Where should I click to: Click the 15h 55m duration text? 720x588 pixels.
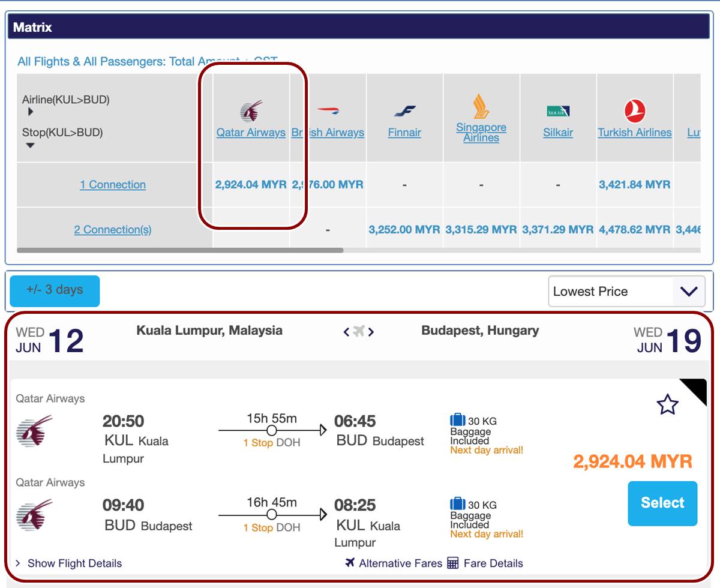(272, 418)
